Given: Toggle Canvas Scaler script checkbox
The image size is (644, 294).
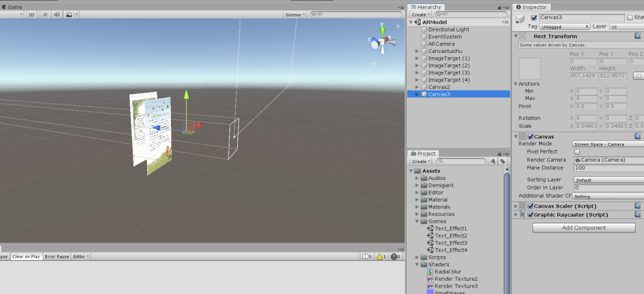Looking at the screenshot, I should click(530, 206).
